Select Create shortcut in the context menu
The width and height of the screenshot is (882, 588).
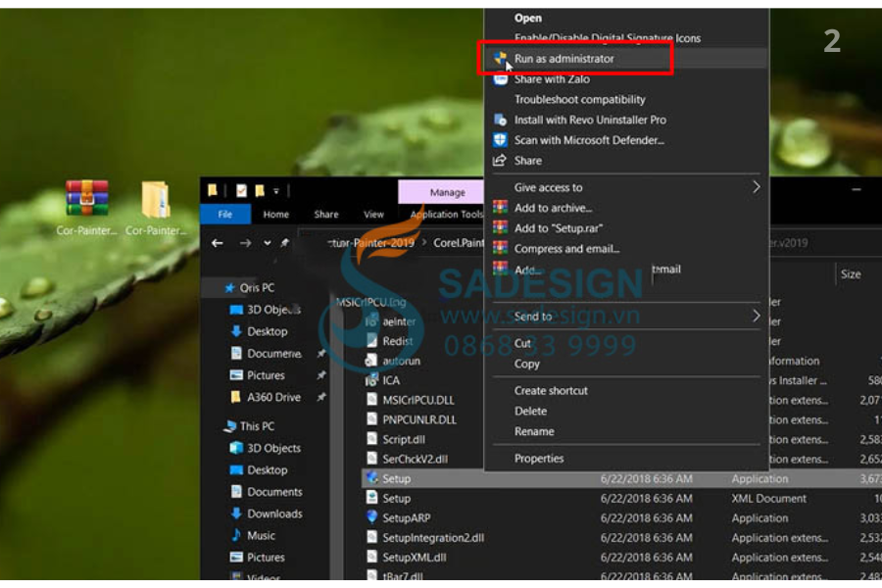551,390
